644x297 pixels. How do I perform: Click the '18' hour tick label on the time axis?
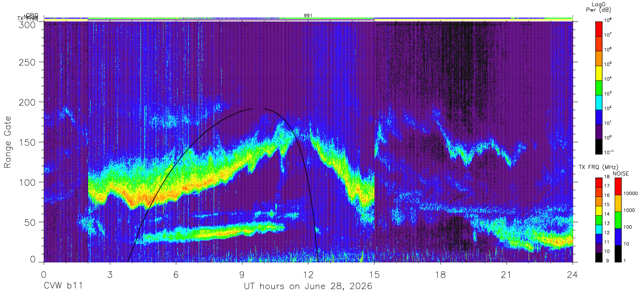[x=440, y=274]
